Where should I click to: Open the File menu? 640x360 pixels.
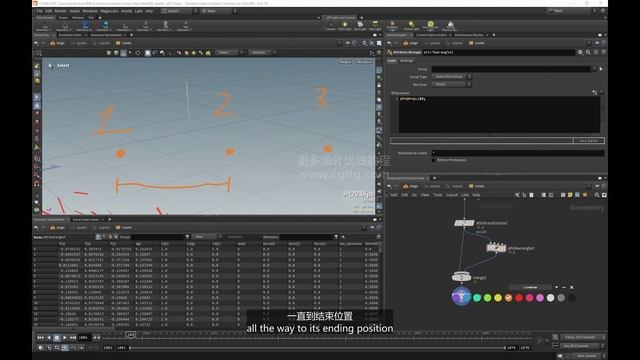coord(40,11)
